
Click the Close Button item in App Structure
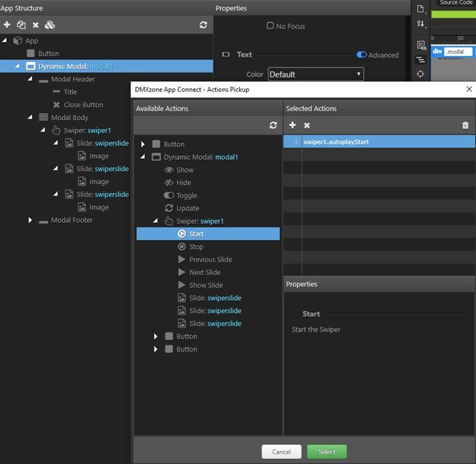pos(78,105)
